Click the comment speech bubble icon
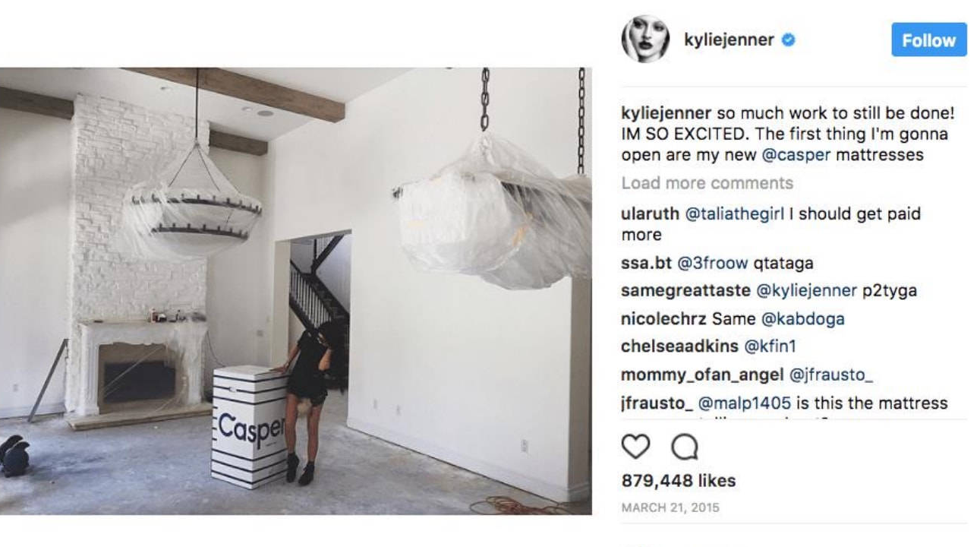 [x=685, y=447]
